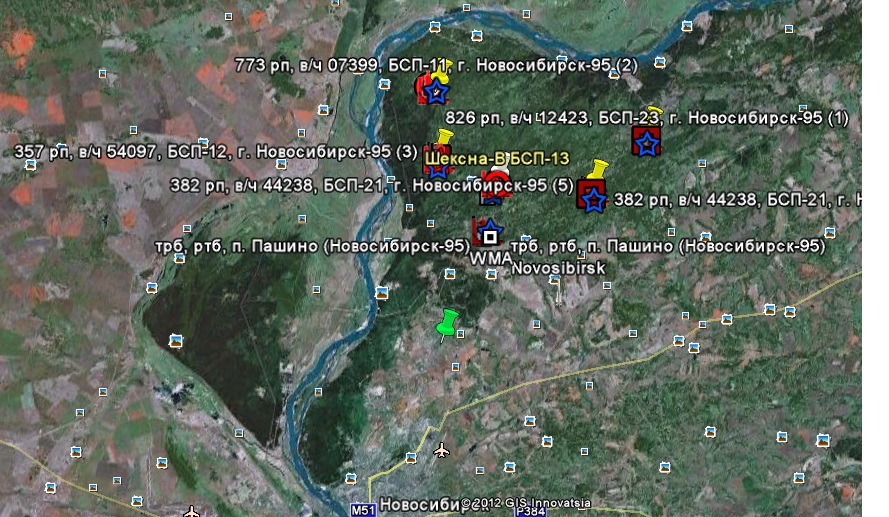Click the M51 highway shield
The image size is (889, 517).
point(363,509)
